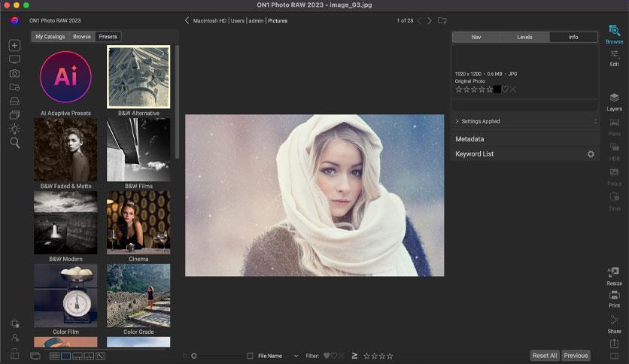Select the map view mode icon

click(101, 356)
